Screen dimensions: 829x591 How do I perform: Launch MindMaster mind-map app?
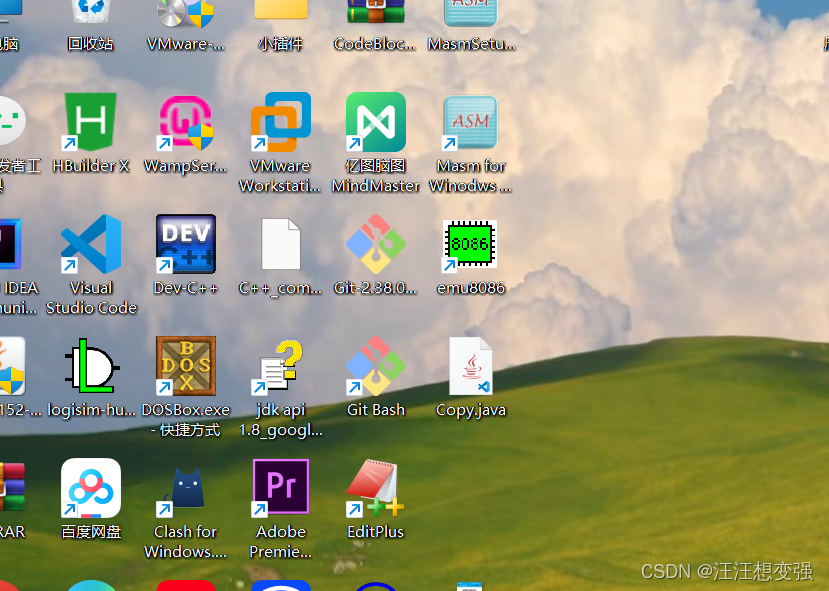376,122
